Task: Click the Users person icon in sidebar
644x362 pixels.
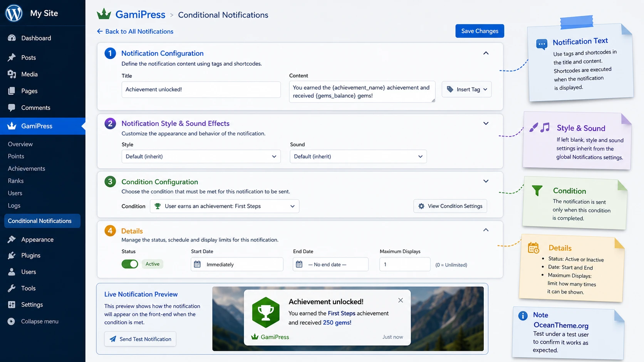Action: (x=12, y=272)
